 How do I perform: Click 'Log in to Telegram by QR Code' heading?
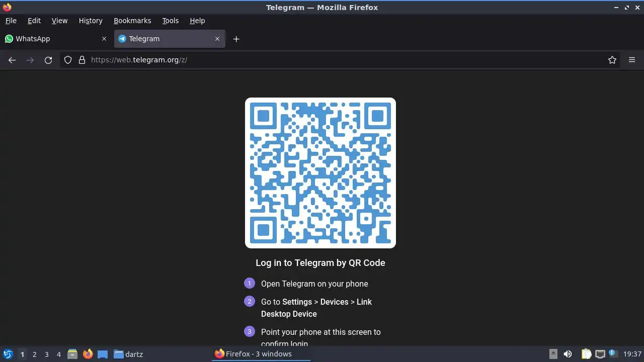[x=320, y=263]
